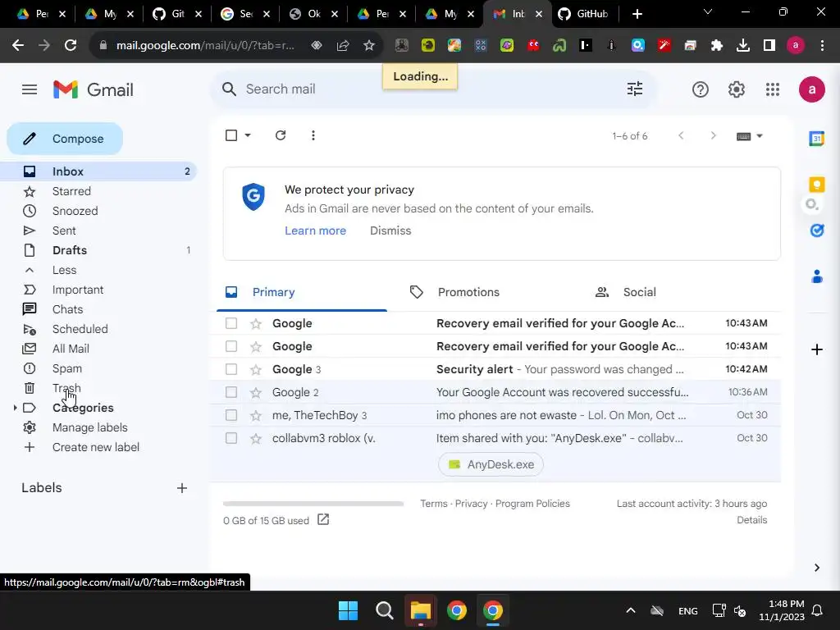The width and height of the screenshot is (840, 630).
Task: Open Windows taskbar search
Action: click(x=384, y=610)
